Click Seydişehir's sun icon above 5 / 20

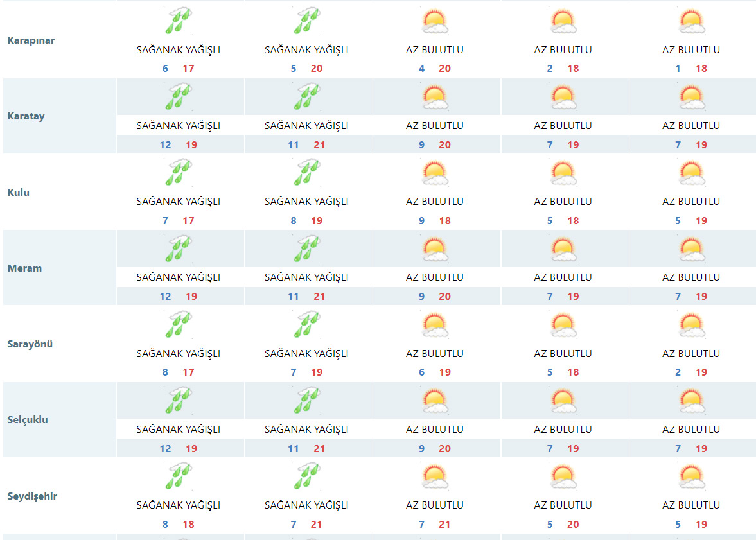pyautogui.click(x=563, y=476)
